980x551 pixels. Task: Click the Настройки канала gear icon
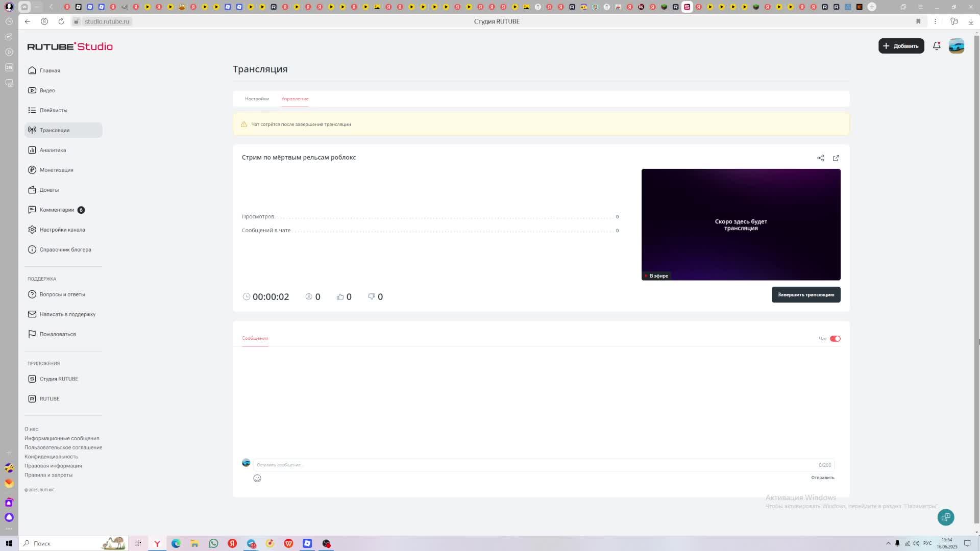[32, 230]
